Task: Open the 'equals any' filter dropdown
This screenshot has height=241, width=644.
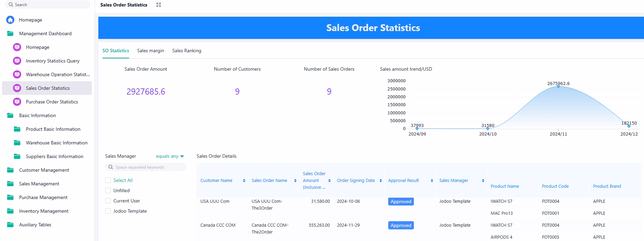Action: (x=170, y=156)
